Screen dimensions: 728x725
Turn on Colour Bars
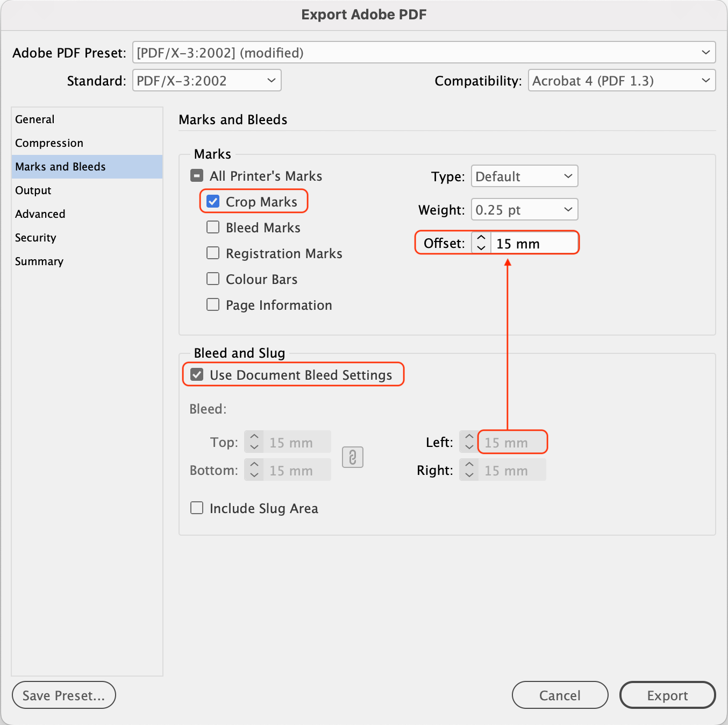pos(213,279)
